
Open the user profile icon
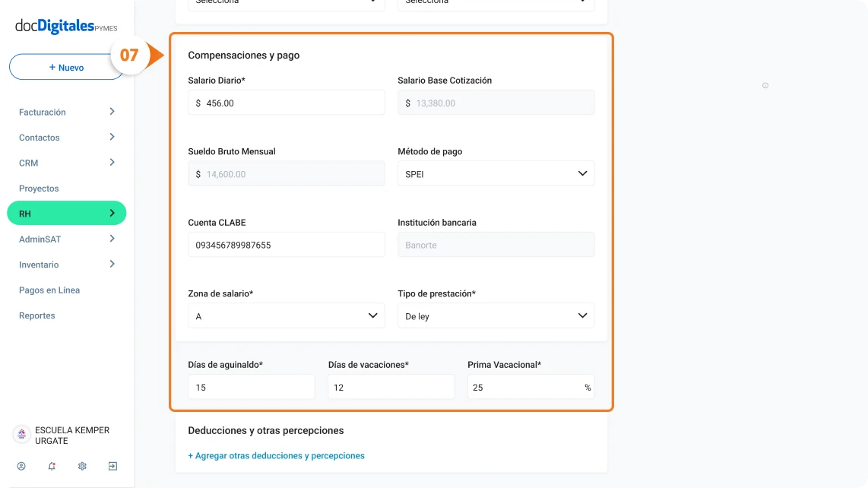click(x=21, y=467)
